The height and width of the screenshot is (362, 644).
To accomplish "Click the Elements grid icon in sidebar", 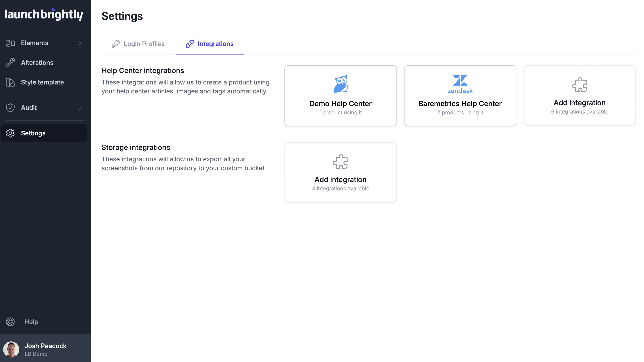I will coord(10,43).
